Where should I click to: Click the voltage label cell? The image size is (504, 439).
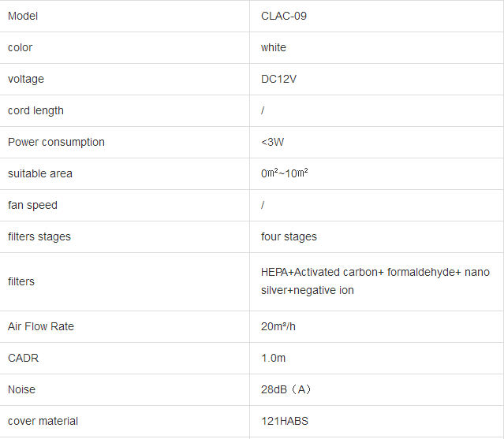tap(26, 79)
